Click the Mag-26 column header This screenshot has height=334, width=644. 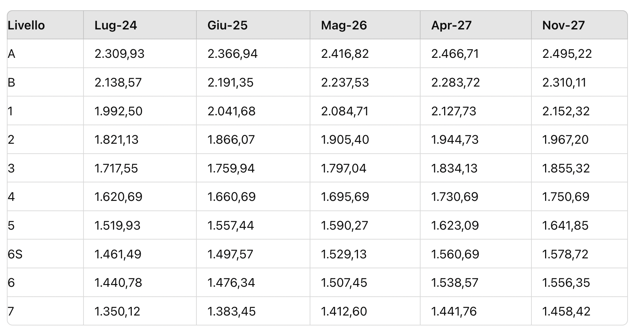[344, 25]
